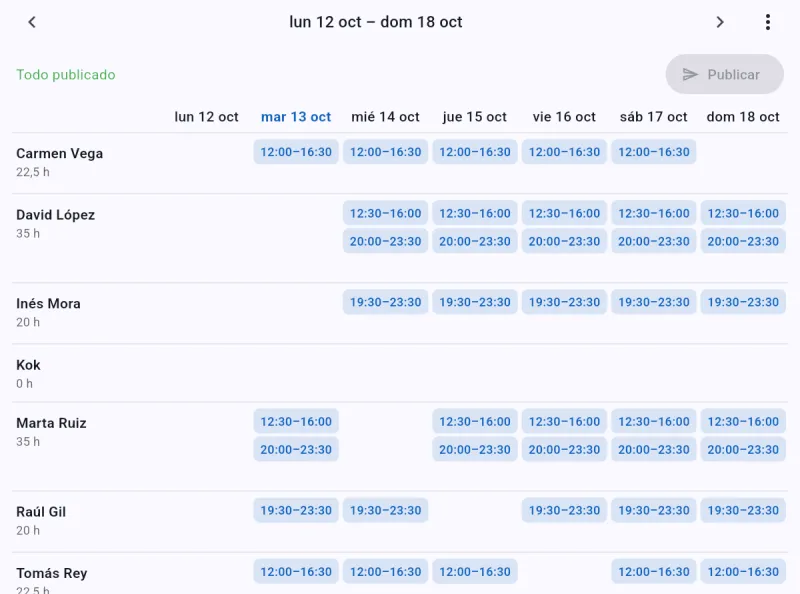Open Carmen Vega's Tuesday 12:00–16:30 shift

coord(296,152)
